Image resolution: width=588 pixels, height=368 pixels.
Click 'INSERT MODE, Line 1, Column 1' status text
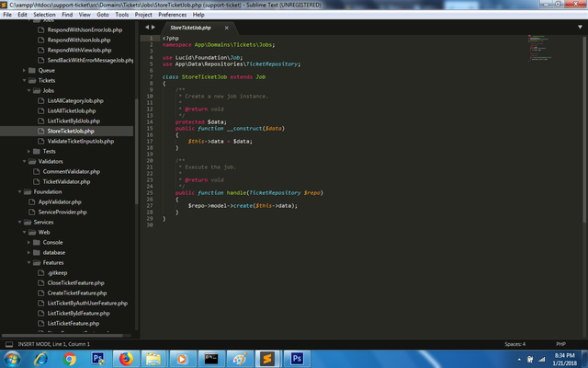pyautogui.click(x=54, y=344)
